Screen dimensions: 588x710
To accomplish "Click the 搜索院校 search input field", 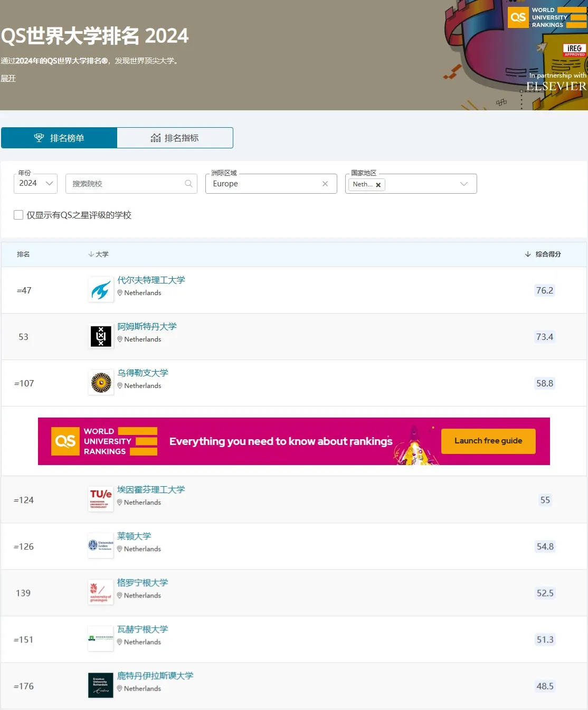I will coord(127,184).
